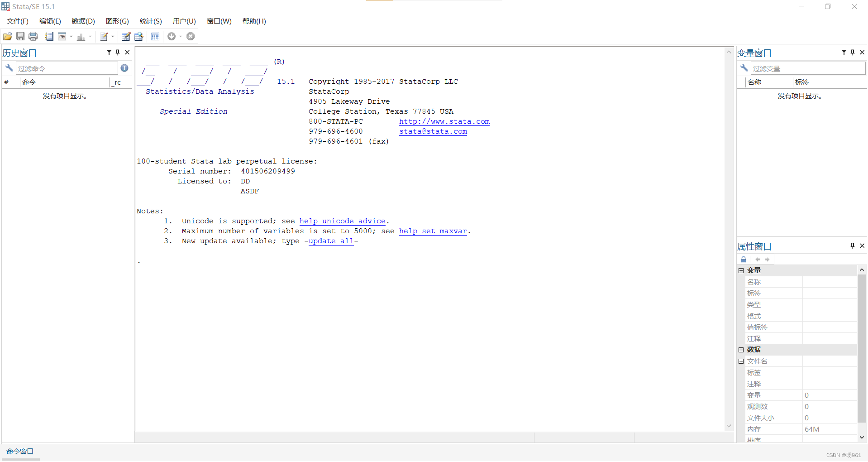This screenshot has height=462, width=868.
Task: Select the 文件大小 property row
Action: [801, 418]
